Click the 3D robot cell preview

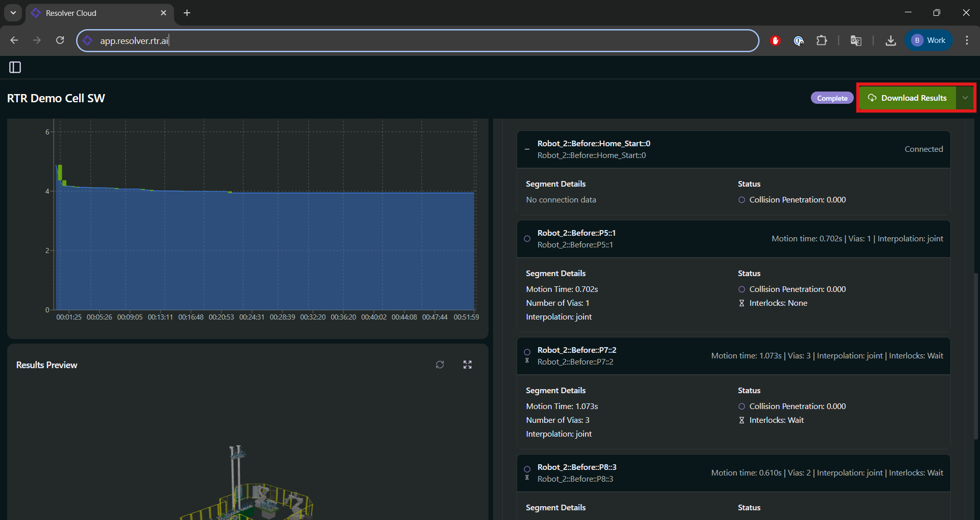coord(248,483)
